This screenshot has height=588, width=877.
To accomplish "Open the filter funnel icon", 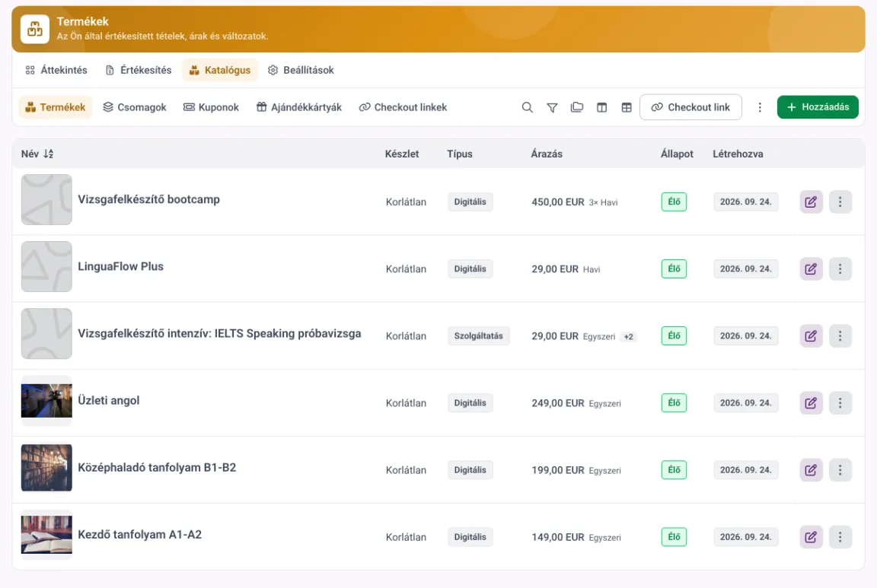I will 552,107.
